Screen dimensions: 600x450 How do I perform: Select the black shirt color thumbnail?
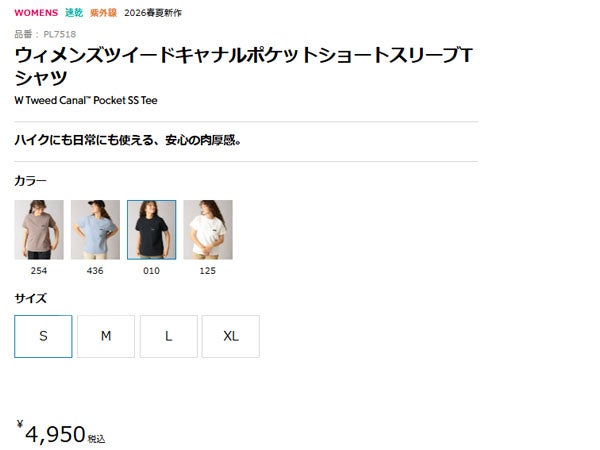[152, 230]
